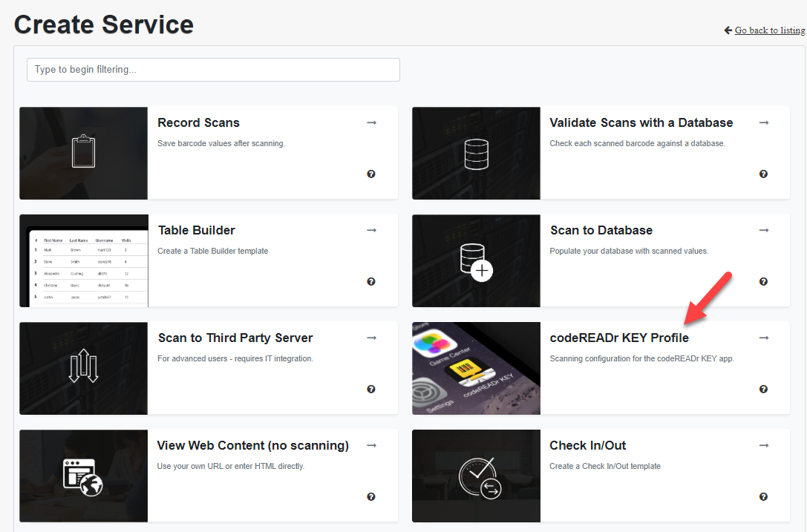Viewport: 807px width, 532px height.
Task: Select the codeREADr KEY Profile title
Action: coord(619,338)
